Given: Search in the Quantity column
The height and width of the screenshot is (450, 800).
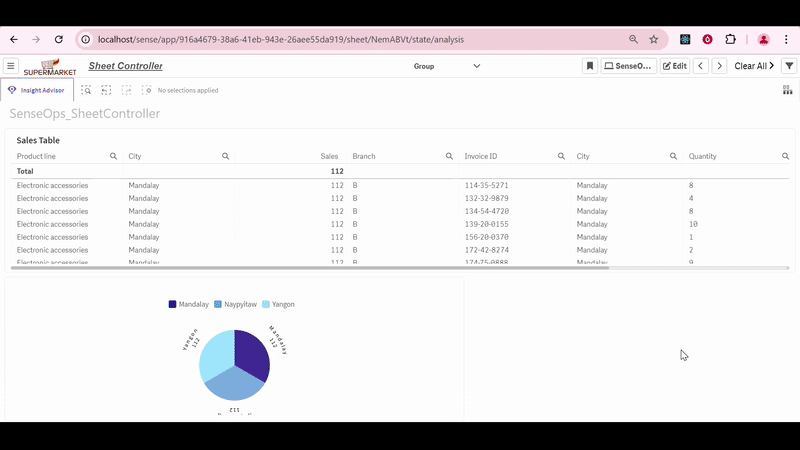Looking at the screenshot, I should point(785,156).
